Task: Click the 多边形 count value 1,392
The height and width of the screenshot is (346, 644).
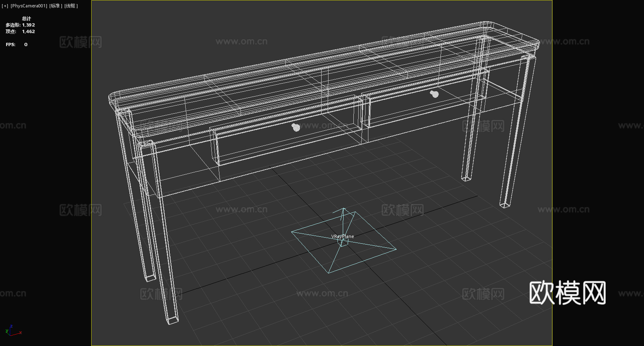Action: click(x=28, y=25)
